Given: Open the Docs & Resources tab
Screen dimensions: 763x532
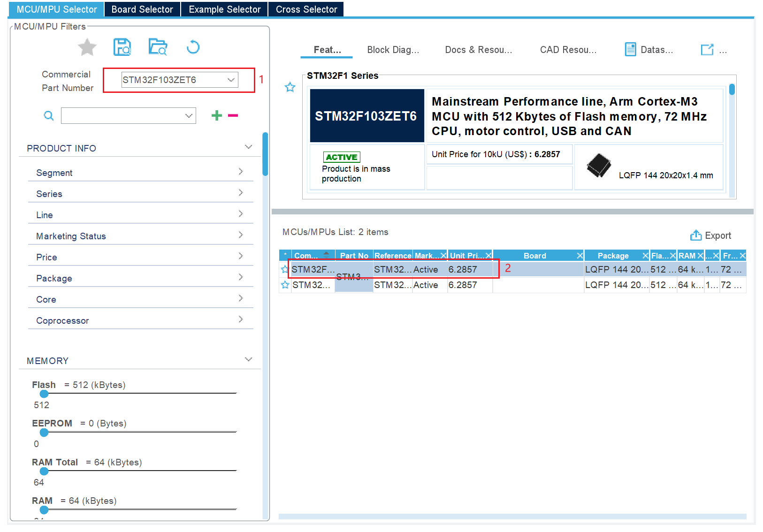Looking at the screenshot, I should [478, 50].
